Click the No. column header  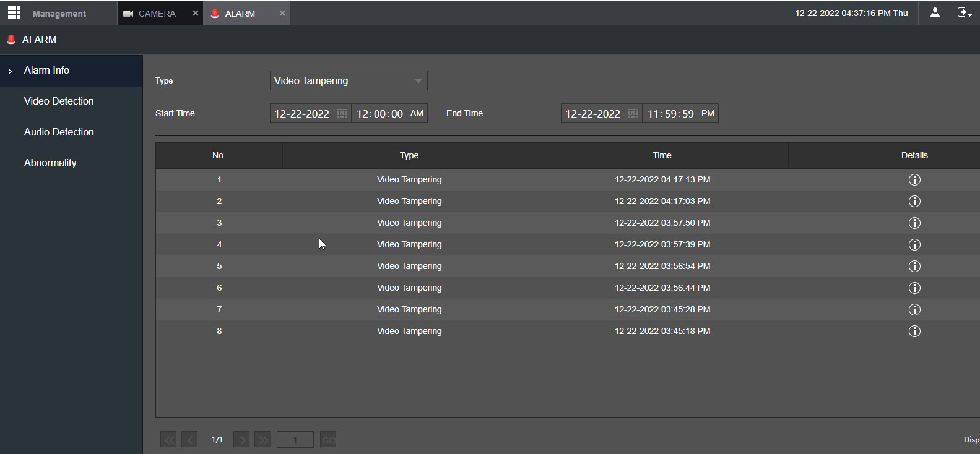point(219,155)
